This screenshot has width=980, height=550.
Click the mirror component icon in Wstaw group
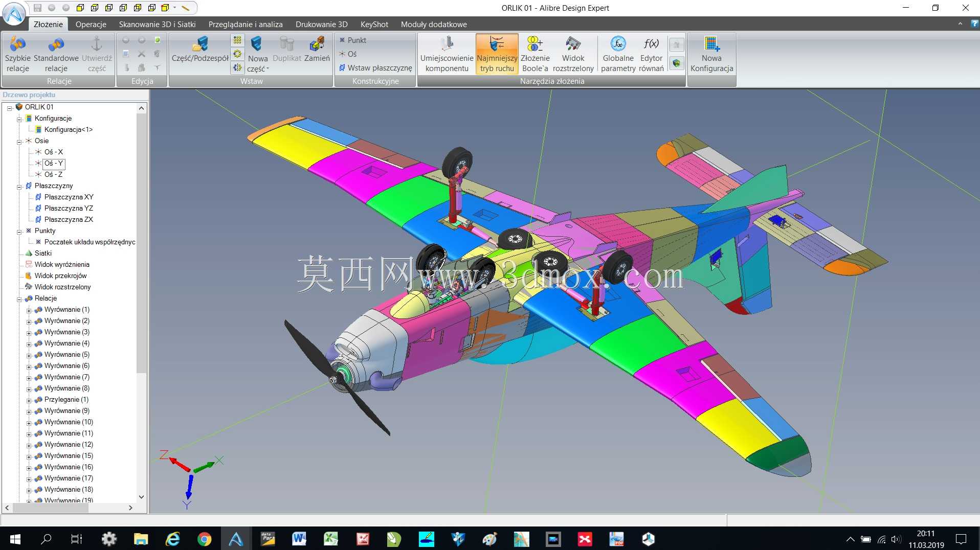click(x=237, y=67)
